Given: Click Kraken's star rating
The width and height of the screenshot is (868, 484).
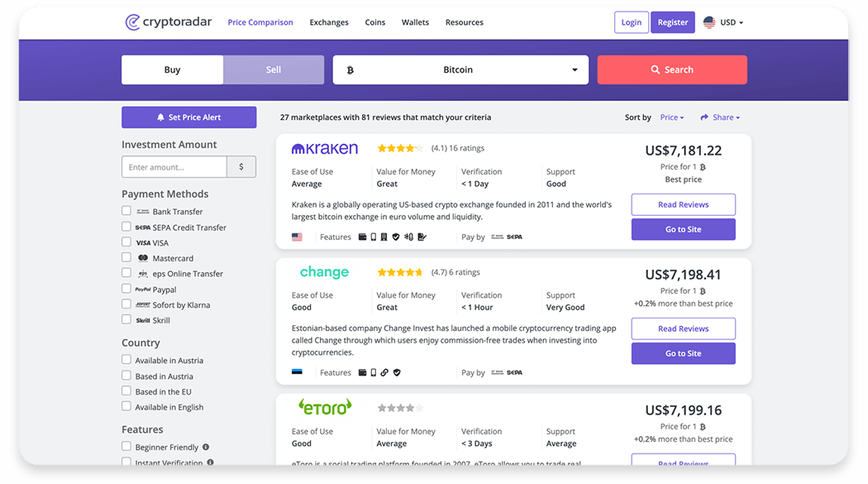Looking at the screenshot, I should tap(400, 148).
